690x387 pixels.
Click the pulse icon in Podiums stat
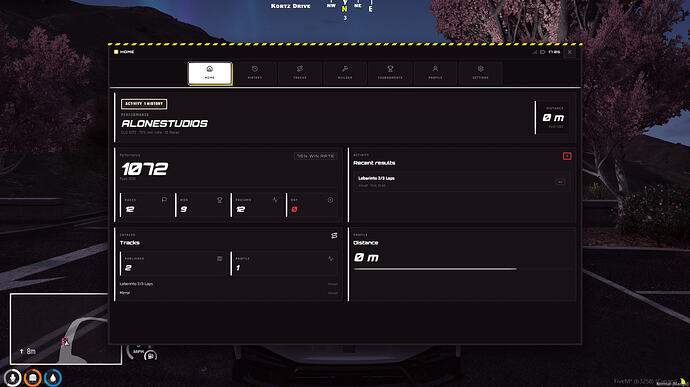pyautogui.click(x=275, y=200)
